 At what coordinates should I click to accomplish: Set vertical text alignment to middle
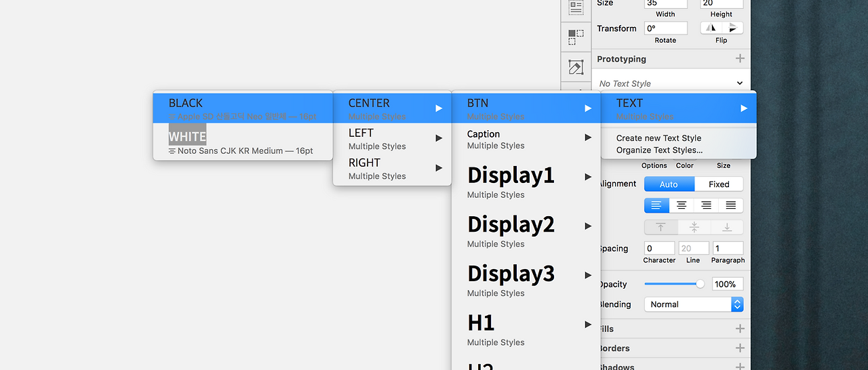[x=694, y=227]
